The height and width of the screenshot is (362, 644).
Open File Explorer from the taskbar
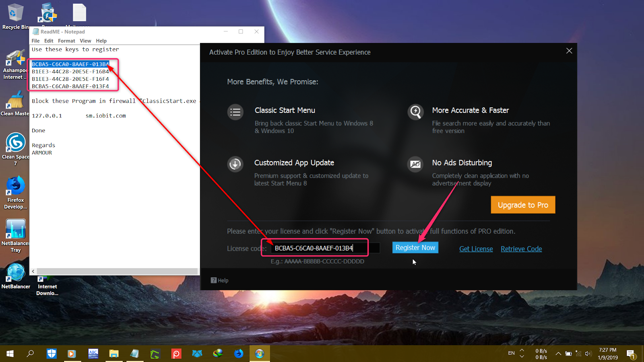(x=114, y=354)
